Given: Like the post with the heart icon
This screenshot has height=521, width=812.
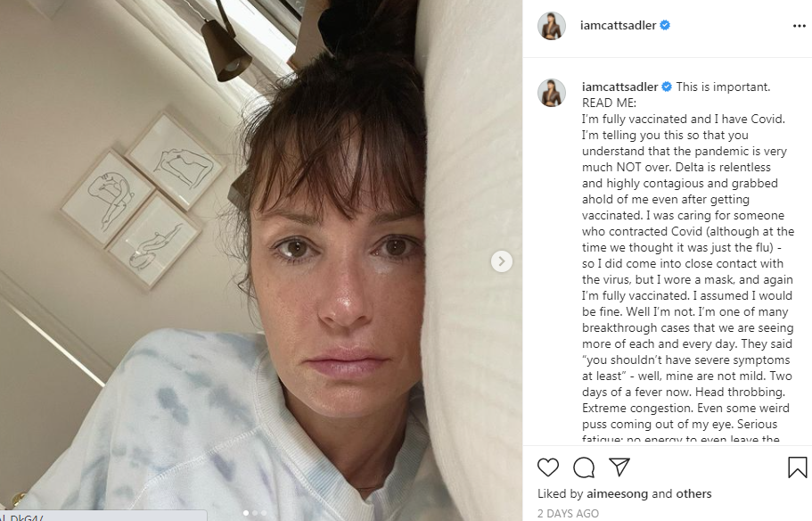Looking at the screenshot, I should coord(548,467).
